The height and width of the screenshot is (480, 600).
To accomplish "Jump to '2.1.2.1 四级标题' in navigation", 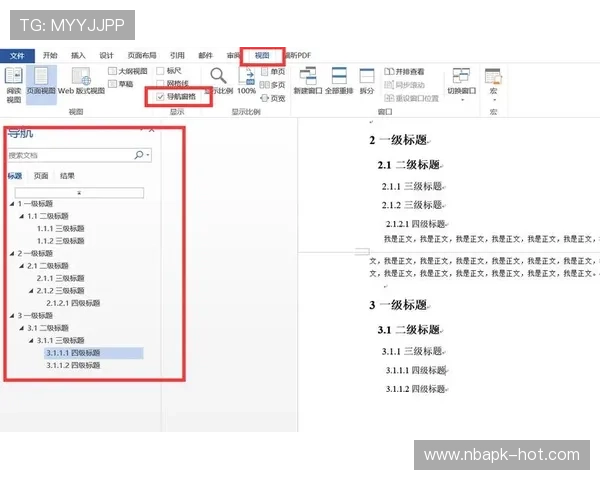I will [x=73, y=303].
